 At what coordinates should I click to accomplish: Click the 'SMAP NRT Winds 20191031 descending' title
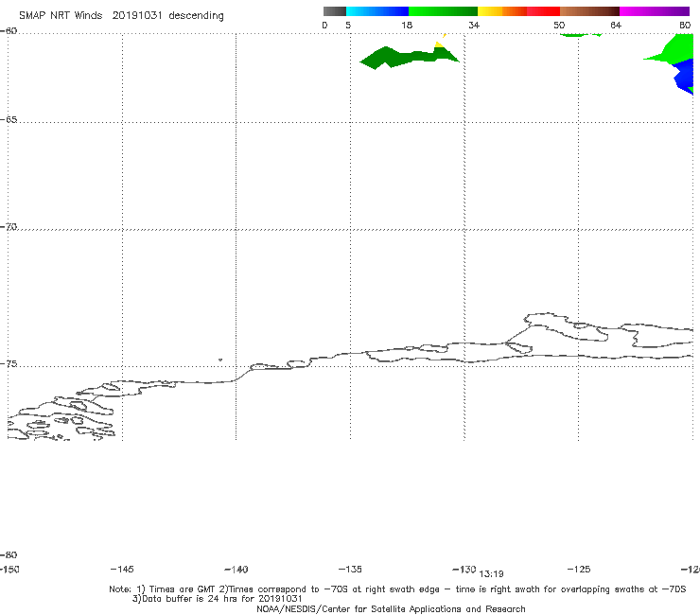pos(121,16)
